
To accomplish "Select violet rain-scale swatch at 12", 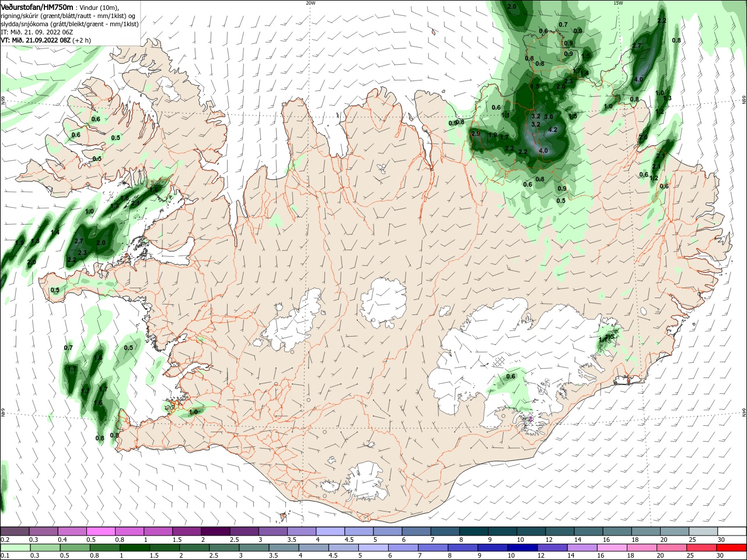I will 552,548.
